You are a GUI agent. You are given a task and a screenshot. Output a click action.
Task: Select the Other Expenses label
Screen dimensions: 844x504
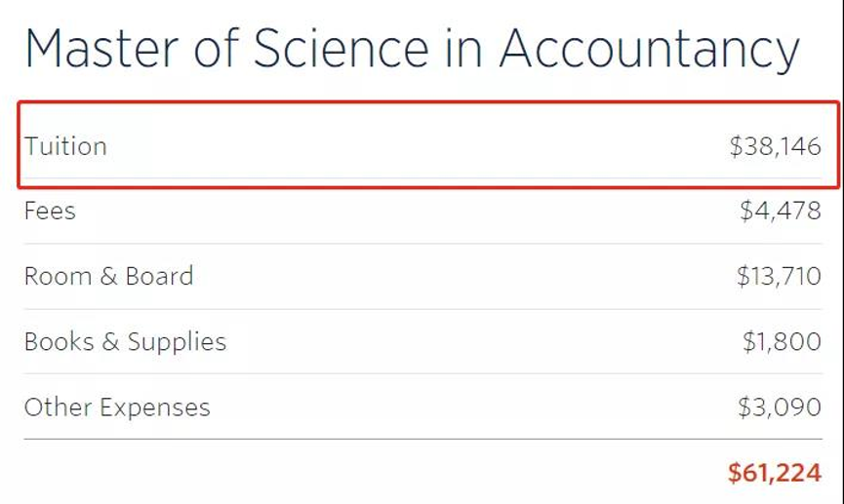117,407
